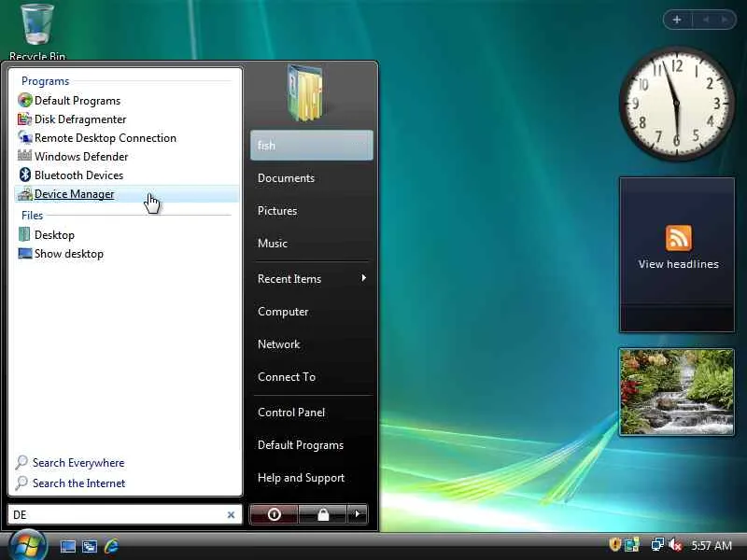This screenshot has width=747, height=560.
Task: Open Control Panel from Start menu
Action: click(x=291, y=413)
